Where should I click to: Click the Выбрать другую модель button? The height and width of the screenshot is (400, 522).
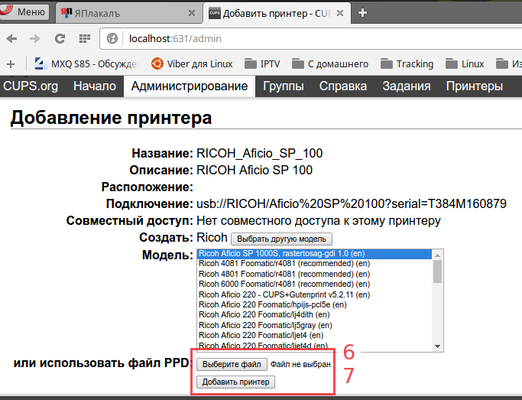[282, 239]
